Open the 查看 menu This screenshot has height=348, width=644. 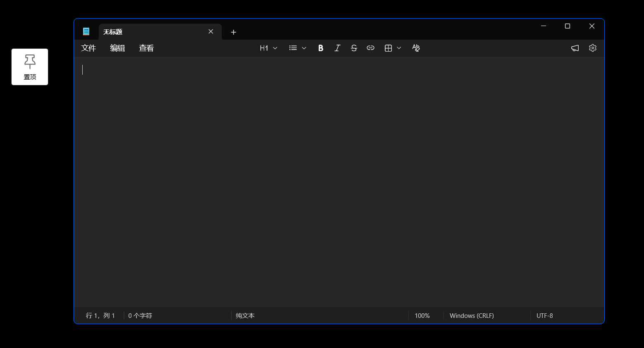click(146, 48)
